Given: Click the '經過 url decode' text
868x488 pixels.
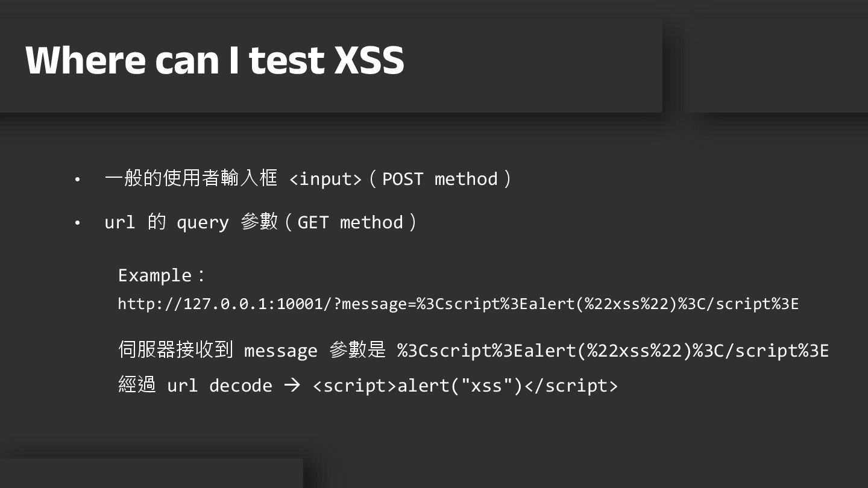Looking at the screenshot, I should [x=195, y=385].
